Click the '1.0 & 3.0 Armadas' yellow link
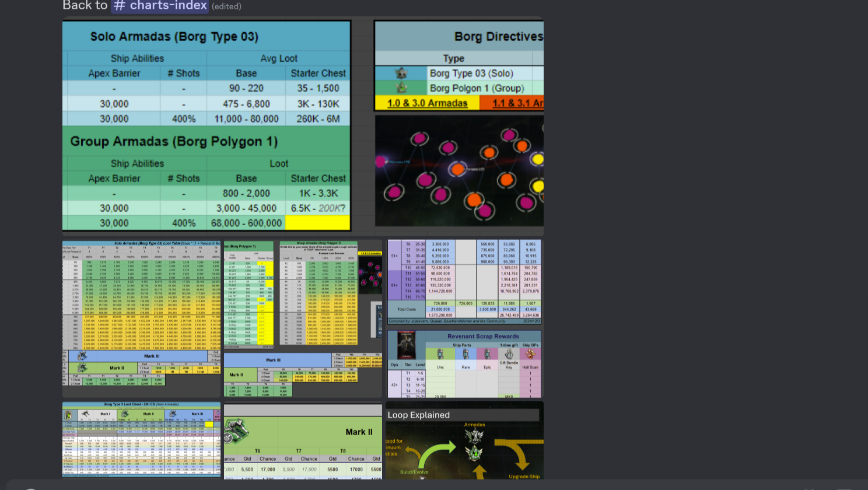 pos(427,103)
